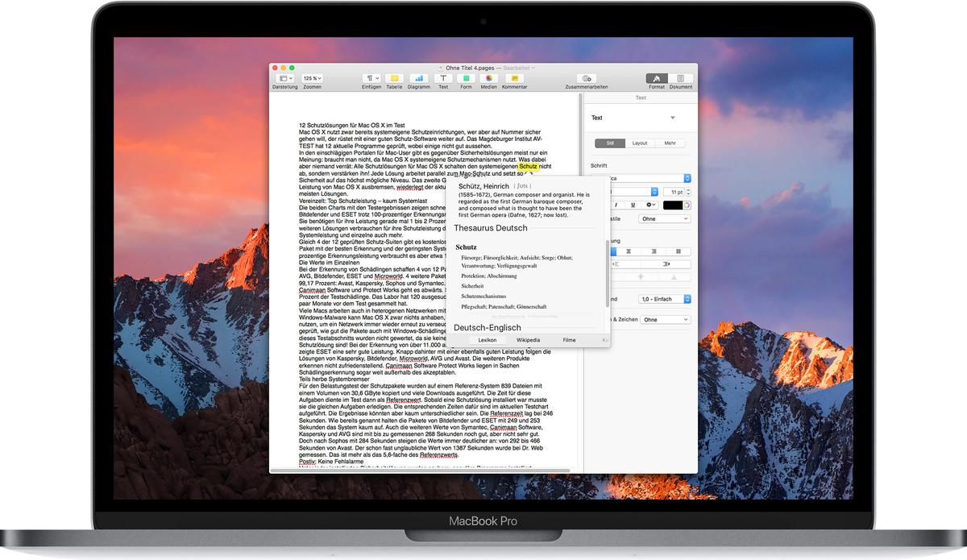Open the Zoomen 125 % dropdown

312,78
